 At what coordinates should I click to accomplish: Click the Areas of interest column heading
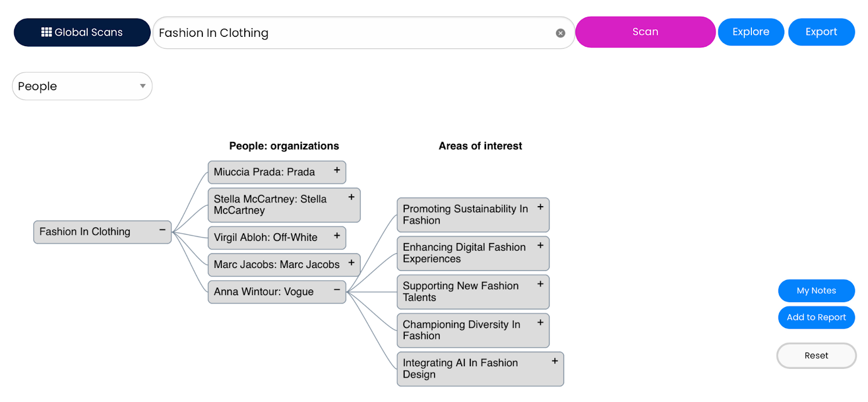481,146
